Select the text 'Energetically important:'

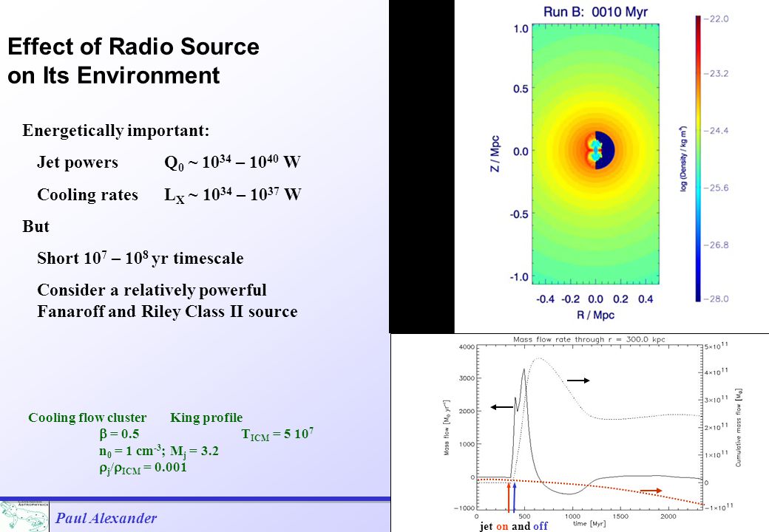coord(116,130)
